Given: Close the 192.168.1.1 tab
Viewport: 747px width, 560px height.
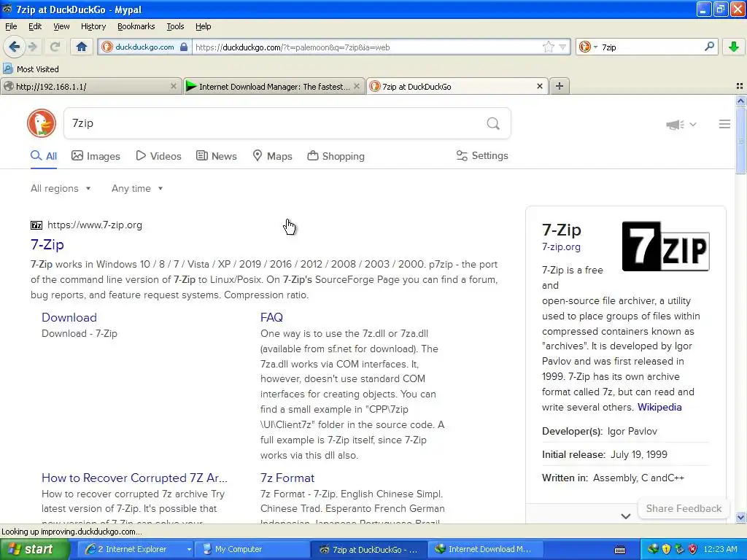Looking at the screenshot, I should pyautogui.click(x=174, y=86).
